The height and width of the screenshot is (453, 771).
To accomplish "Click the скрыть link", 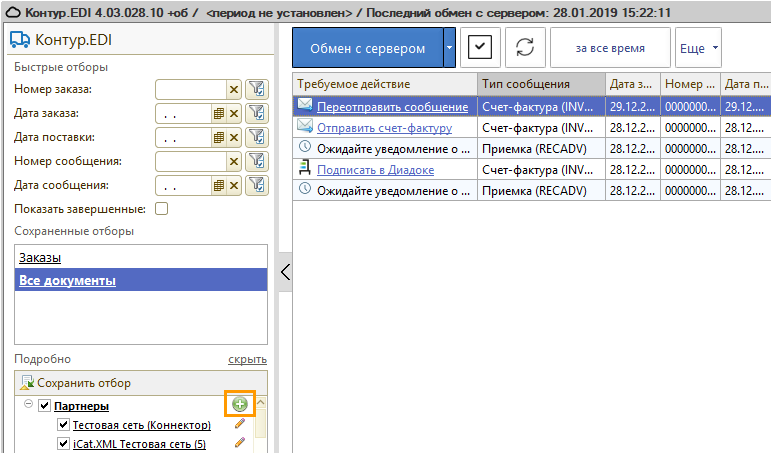I will click(x=247, y=360).
